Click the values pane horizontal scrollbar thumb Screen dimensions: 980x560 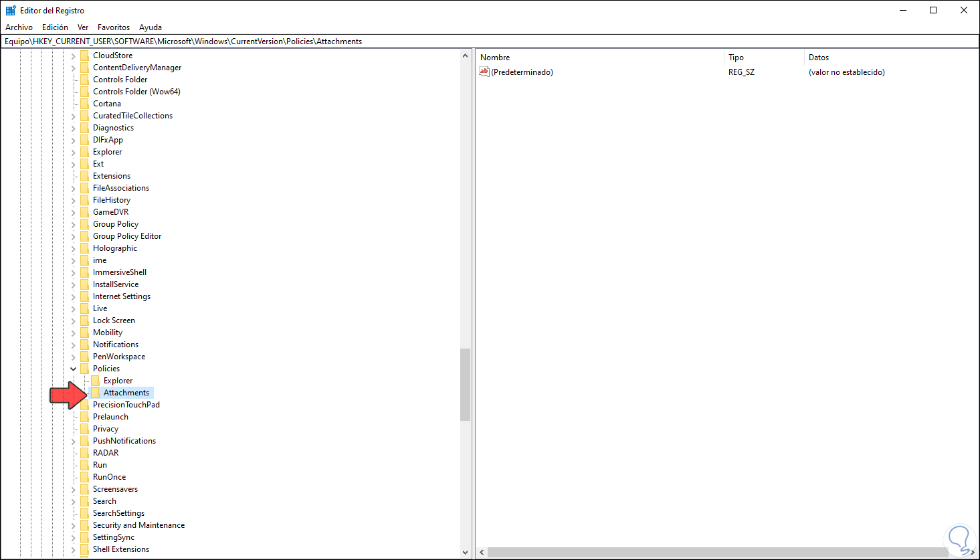(718, 553)
